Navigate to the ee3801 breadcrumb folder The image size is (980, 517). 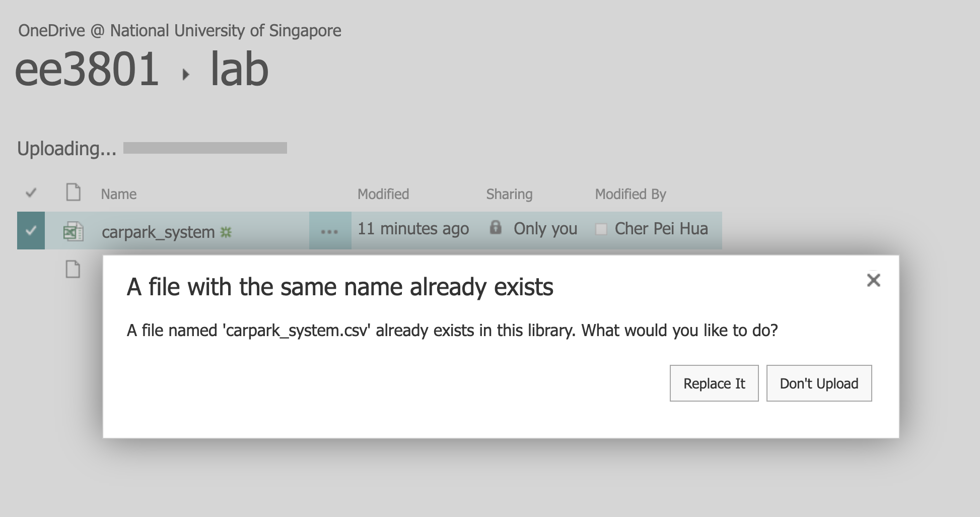[87, 70]
